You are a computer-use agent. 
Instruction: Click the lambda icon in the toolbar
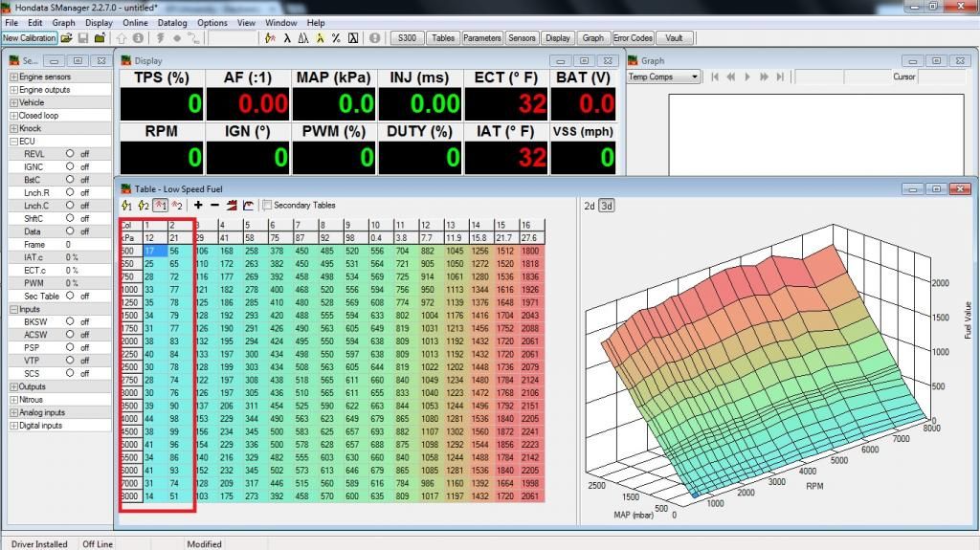287,38
